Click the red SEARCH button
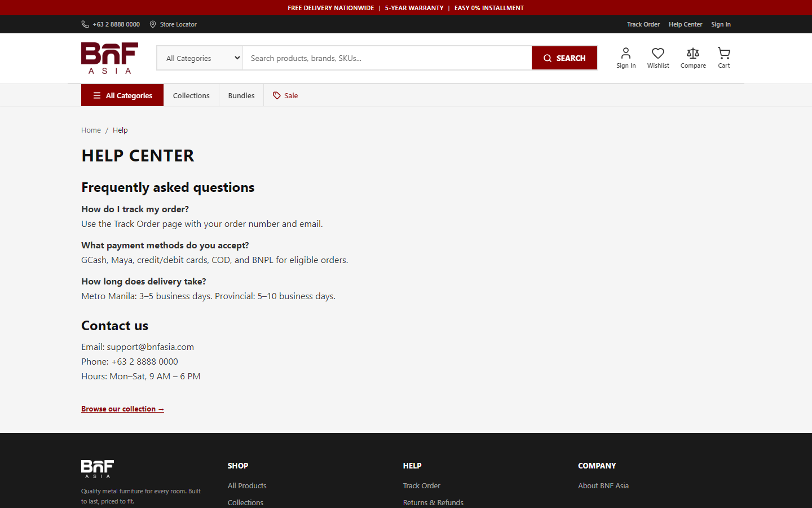812x508 pixels. (564, 58)
